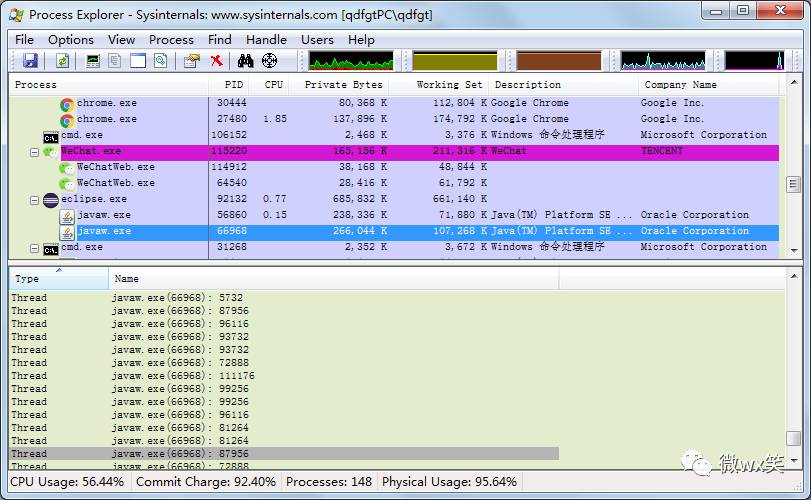
Task: Sort by the PID column header
Action: point(229,85)
